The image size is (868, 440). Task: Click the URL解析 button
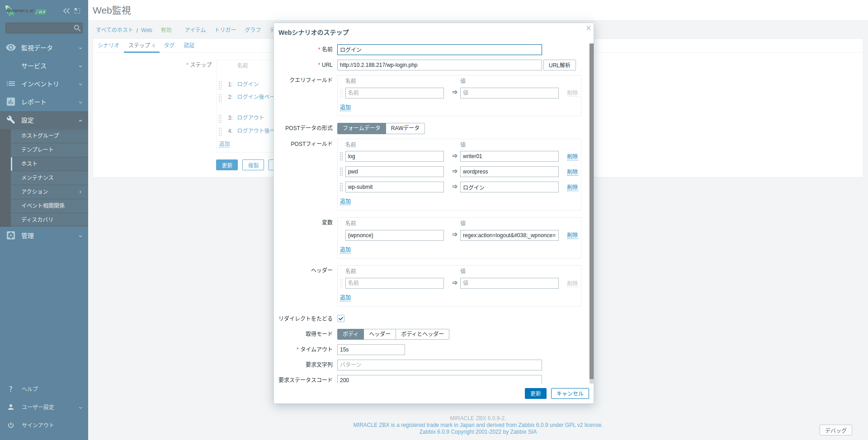(559, 65)
